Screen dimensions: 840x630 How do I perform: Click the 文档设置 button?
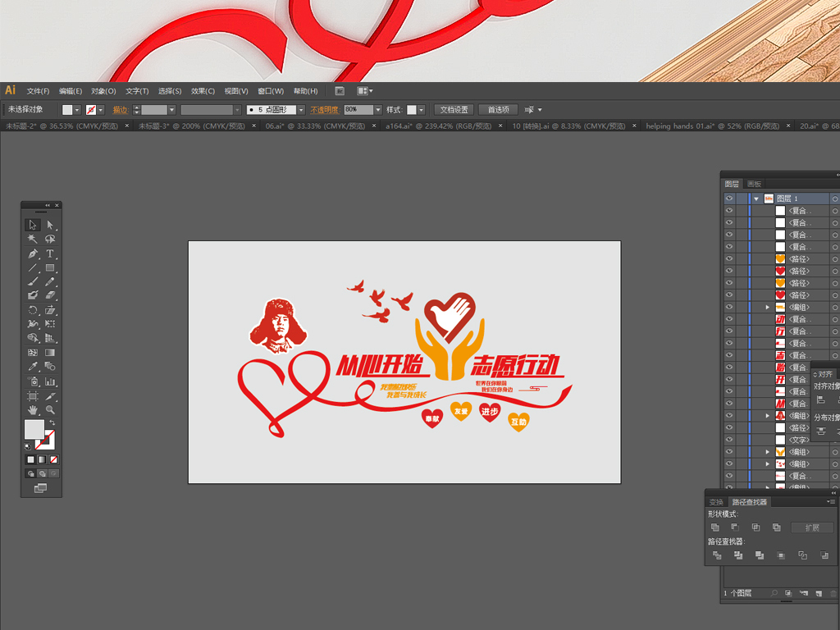tap(454, 110)
